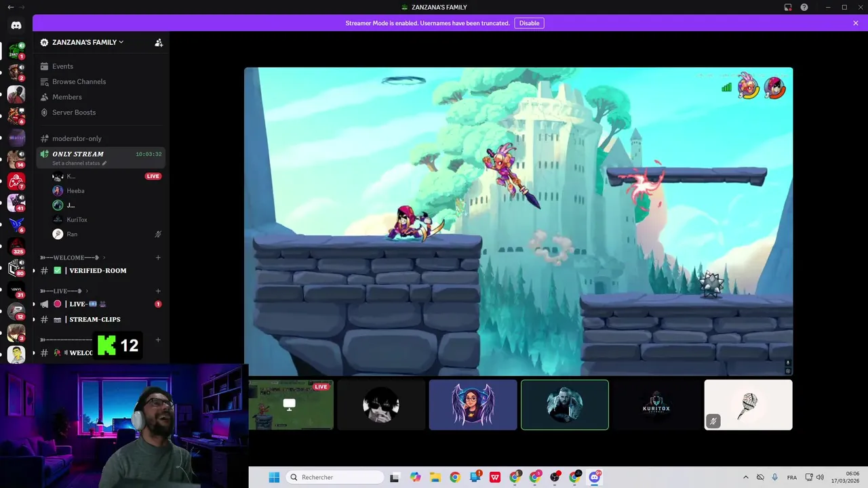The width and height of the screenshot is (868, 488).
Task: Collapse the LIVE category
Action: 64,291
